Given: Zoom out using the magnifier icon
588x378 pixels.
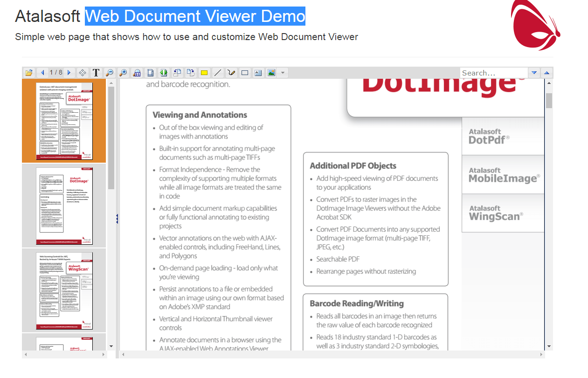Looking at the screenshot, I should 110,73.
